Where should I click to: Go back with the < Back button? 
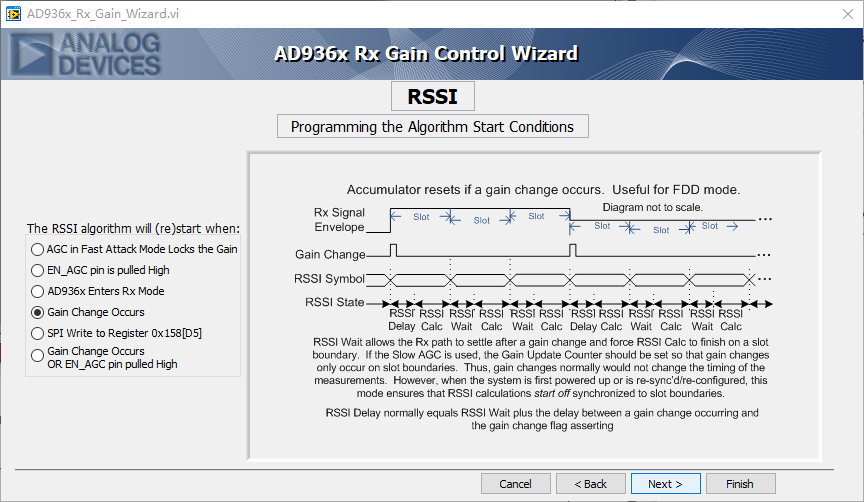pos(590,484)
